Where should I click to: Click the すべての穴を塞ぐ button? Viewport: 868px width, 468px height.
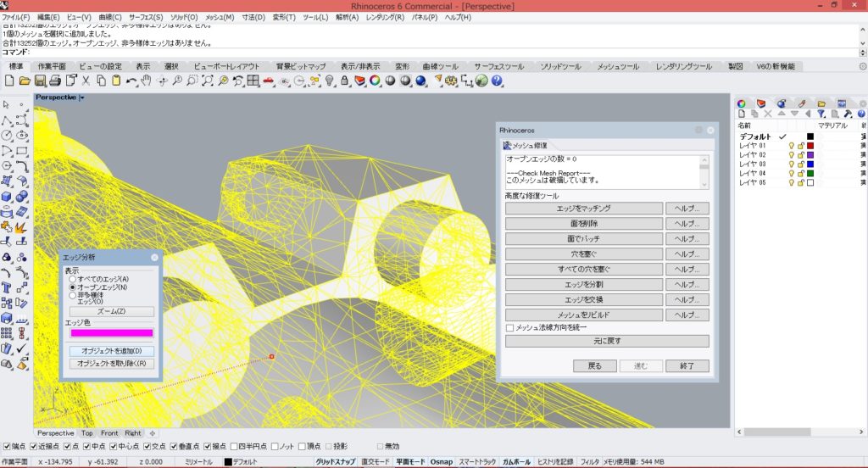(x=583, y=269)
